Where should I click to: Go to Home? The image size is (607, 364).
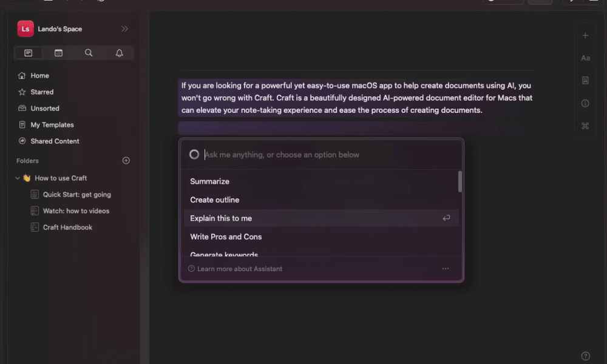(x=39, y=76)
